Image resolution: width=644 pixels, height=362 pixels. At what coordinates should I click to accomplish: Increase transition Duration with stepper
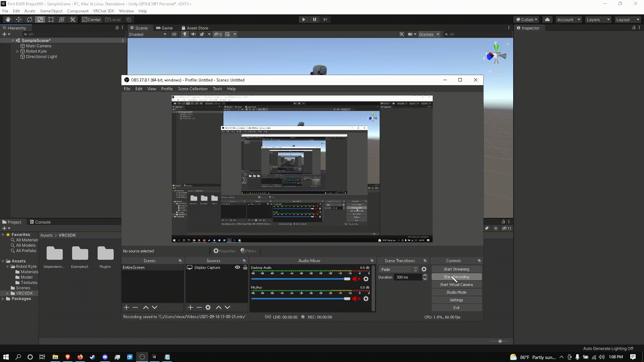(425, 276)
